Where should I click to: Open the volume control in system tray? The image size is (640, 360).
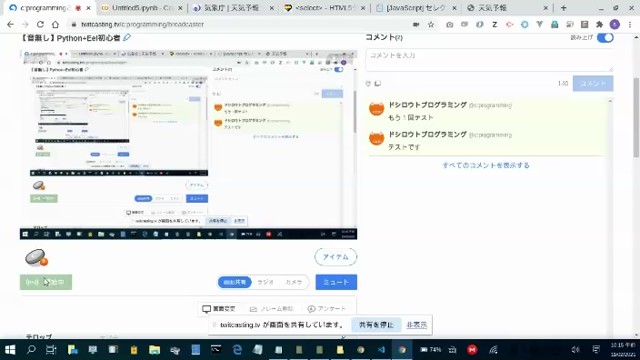pos(576,350)
